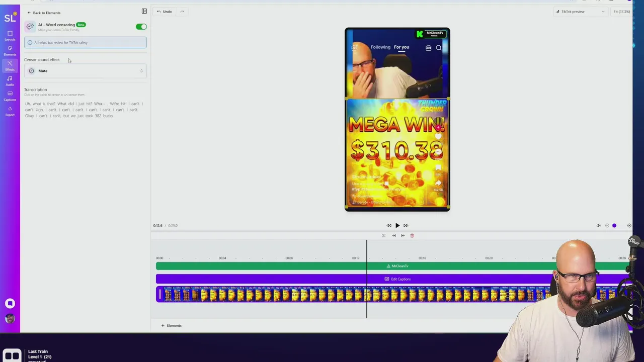Trim clip end to playhead icon
This screenshot has height=362, width=644.
pyautogui.click(x=394, y=235)
